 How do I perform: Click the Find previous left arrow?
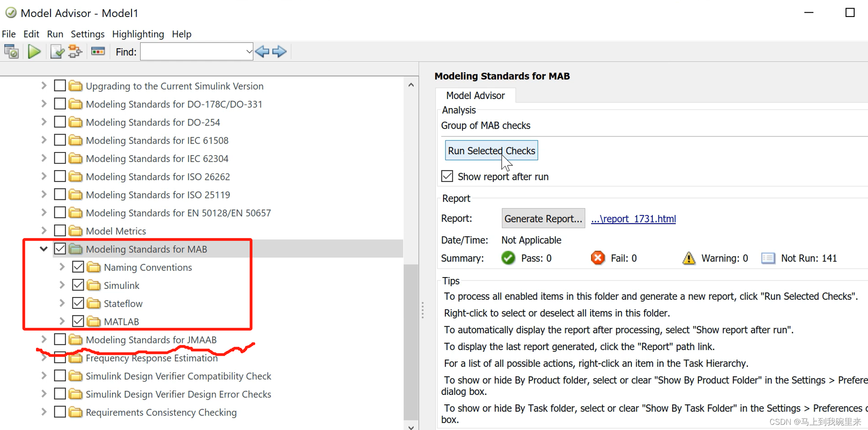tap(262, 52)
